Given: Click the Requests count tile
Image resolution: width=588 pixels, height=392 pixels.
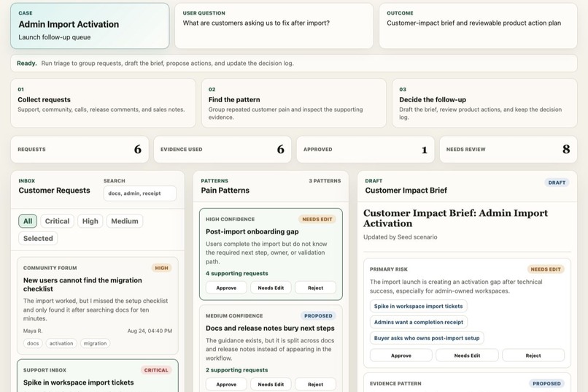Looking at the screenshot, I should [x=80, y=150].
